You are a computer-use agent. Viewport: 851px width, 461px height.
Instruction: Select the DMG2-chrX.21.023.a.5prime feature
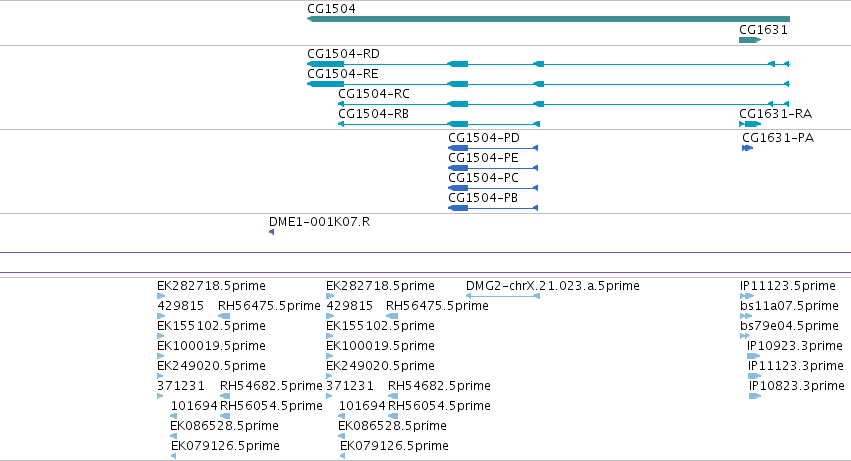tap(503, 296)
